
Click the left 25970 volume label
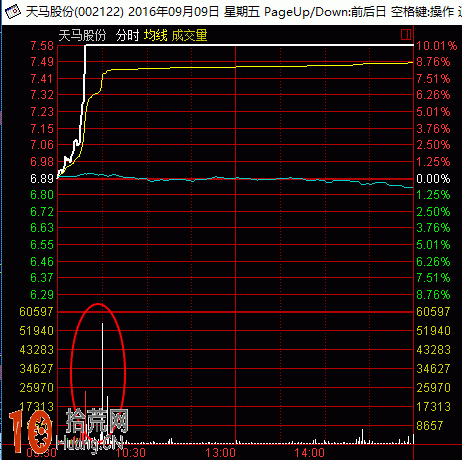[x=36, y=388]
